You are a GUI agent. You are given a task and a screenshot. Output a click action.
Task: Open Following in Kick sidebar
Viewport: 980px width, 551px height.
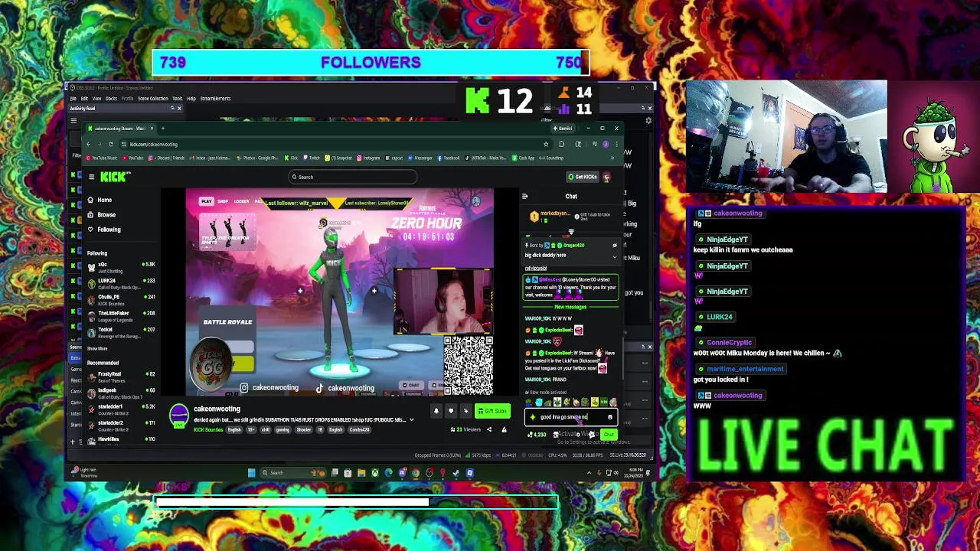(x=109, y=230)
